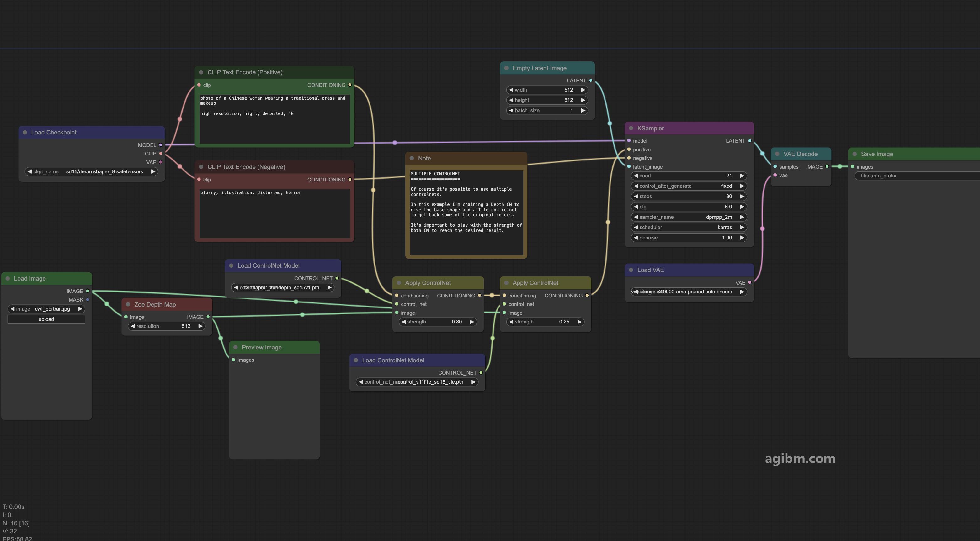Increase width with its right arrow
The height and width of the screenshot is (541, 980).
coord(583,90)
